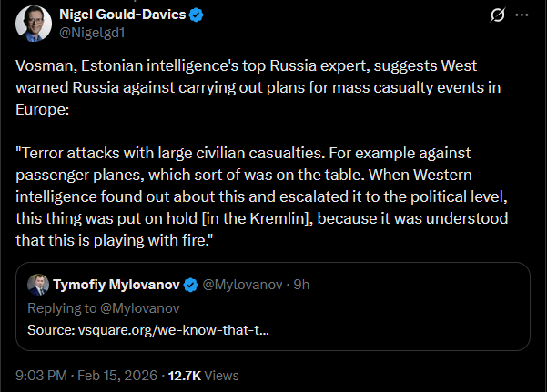
Task: Click the Grok explain icon
Action: [x=497, y=15]
